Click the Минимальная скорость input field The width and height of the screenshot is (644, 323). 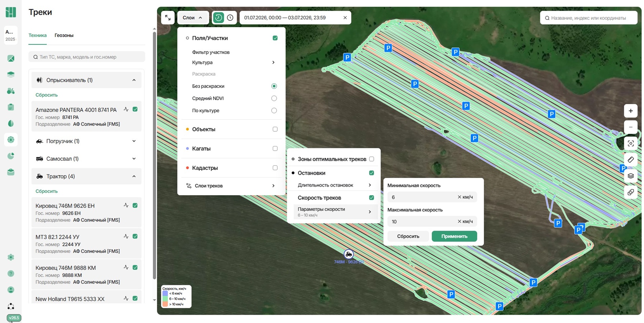click(432, 197)
